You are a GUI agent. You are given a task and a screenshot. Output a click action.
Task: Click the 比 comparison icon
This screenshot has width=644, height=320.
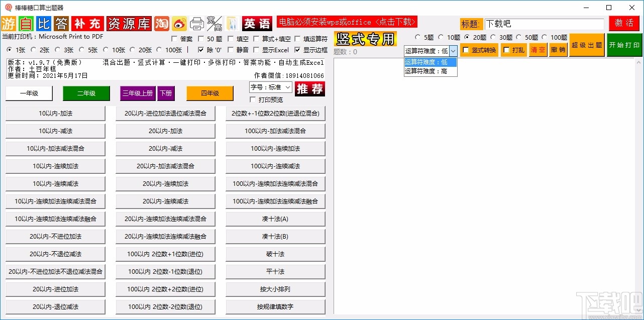[43, 24]
